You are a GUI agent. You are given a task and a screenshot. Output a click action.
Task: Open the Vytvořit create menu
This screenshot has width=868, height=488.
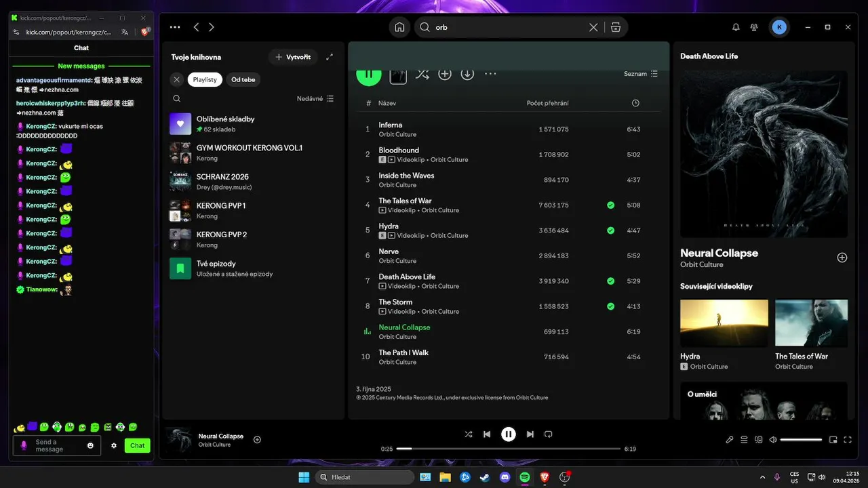point(293,57)
